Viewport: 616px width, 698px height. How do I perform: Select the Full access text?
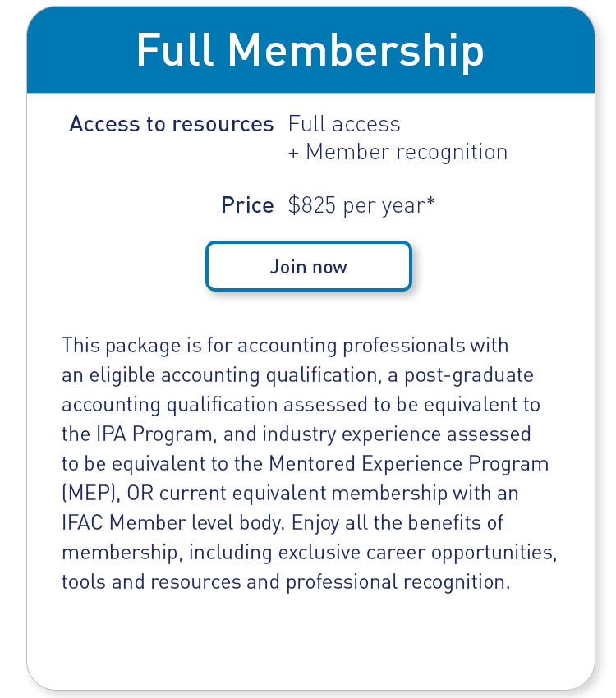click(x=344, y=124)
